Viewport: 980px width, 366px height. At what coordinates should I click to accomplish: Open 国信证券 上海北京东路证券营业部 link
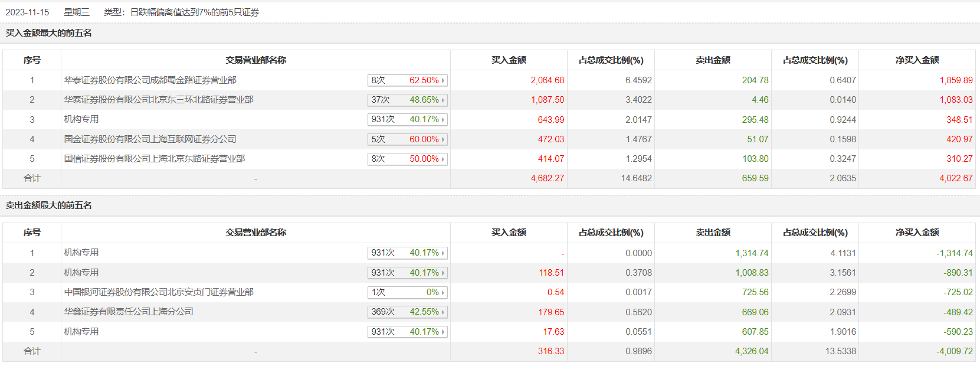[x=155, y=159]
